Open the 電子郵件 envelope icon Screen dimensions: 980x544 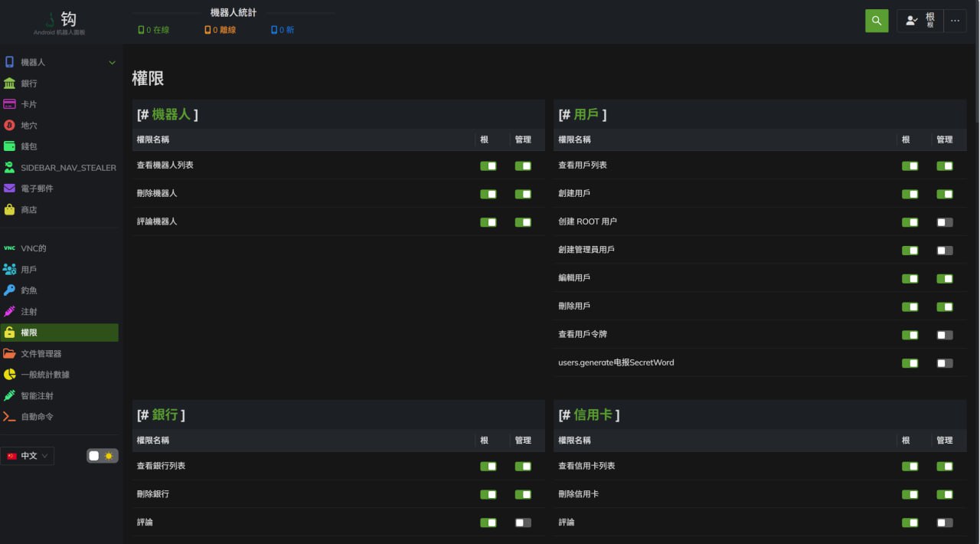coord(9,188)
